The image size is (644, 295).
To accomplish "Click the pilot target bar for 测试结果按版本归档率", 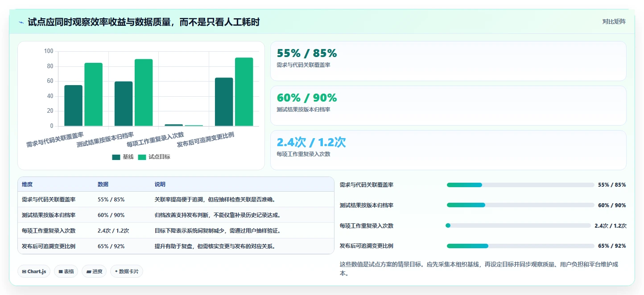I will pos(144,93).
